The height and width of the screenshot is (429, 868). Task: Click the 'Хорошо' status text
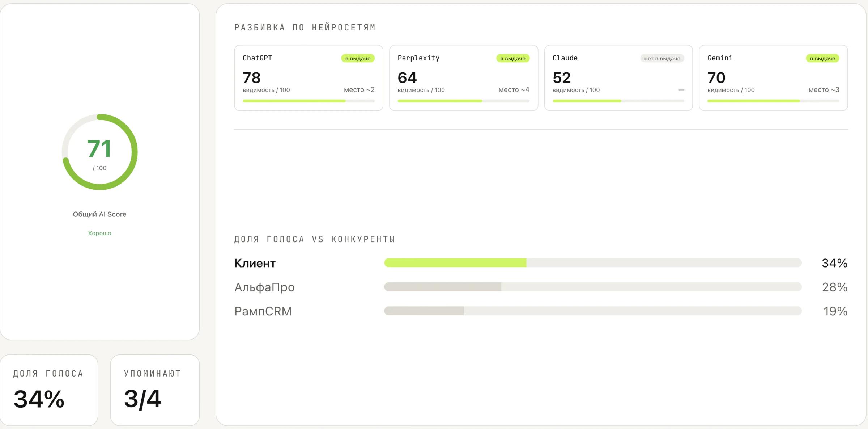(x=99, y=233)
